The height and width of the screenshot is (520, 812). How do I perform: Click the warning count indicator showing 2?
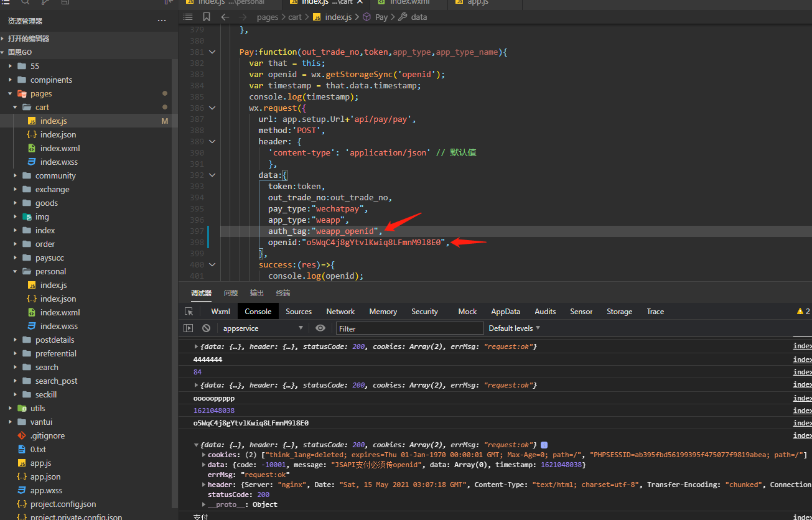point(803,311)
